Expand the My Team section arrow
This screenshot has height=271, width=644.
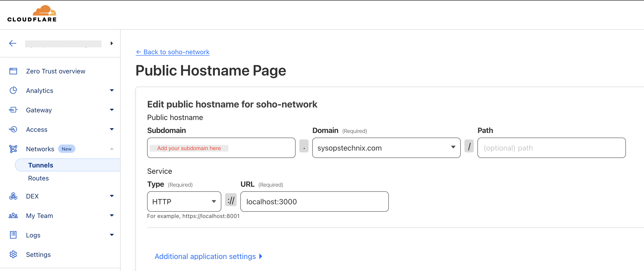[x=112, y=215]
